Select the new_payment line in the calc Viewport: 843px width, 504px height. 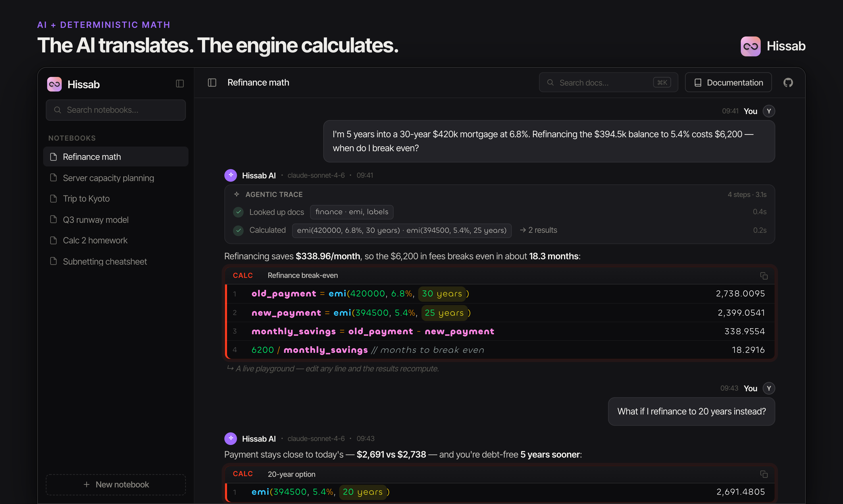500,313
